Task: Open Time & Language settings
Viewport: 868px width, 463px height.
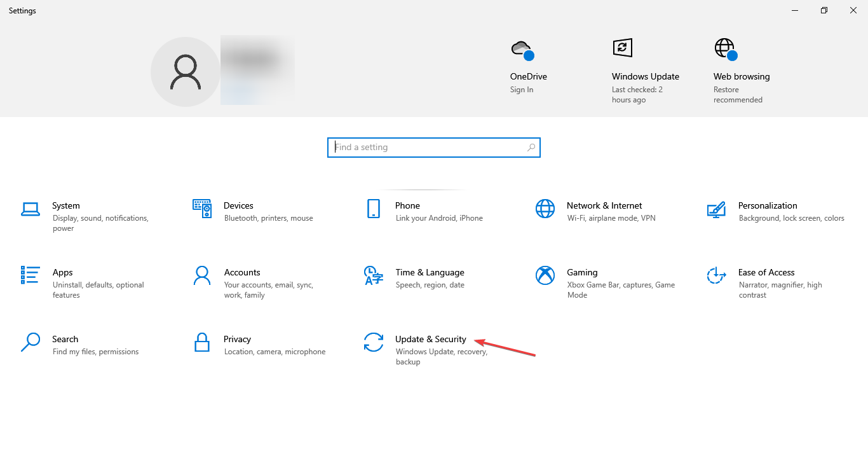Action: click(430, 279)
